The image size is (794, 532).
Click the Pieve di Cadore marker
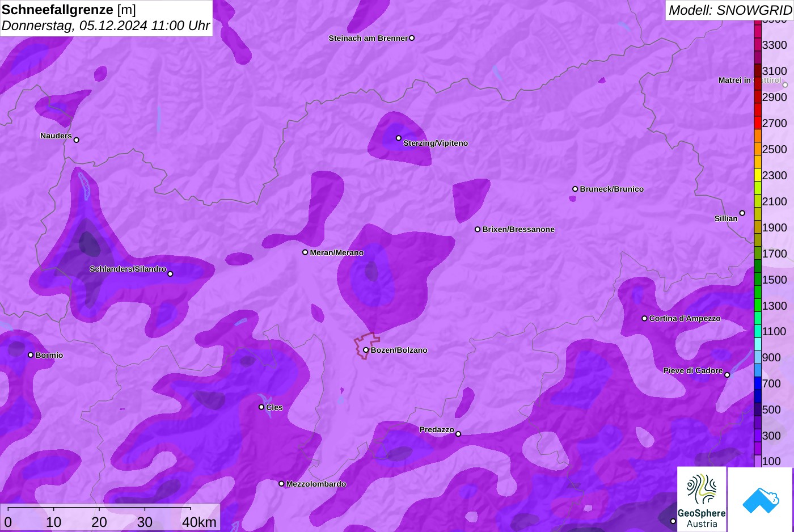tap(727, 375)
